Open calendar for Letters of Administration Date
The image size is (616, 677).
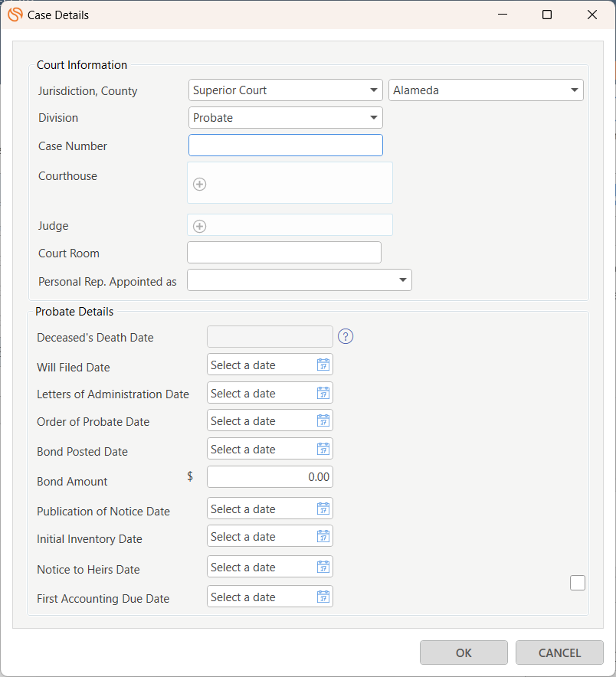click(323, 393)
